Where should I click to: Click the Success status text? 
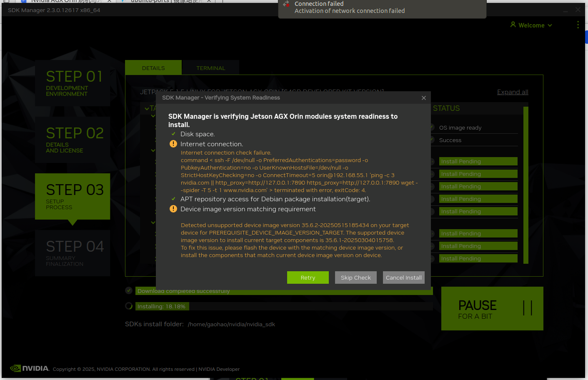pyautogui.click(x=450, y=140)
